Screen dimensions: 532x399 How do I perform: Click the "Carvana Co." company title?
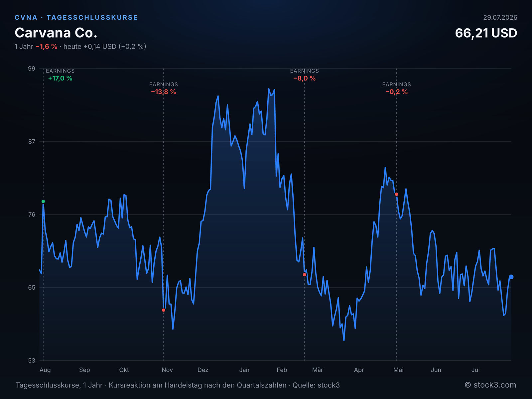coord(56,33)
